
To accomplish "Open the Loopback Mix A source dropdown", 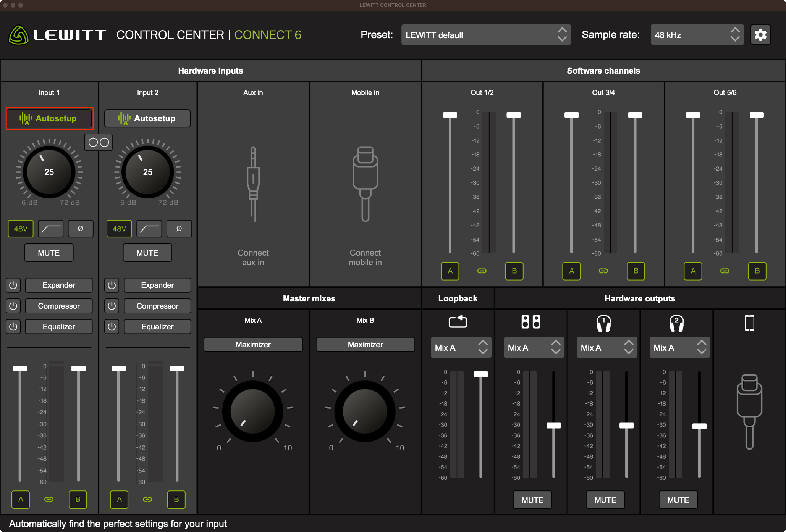I will click(x=461, y=347).
